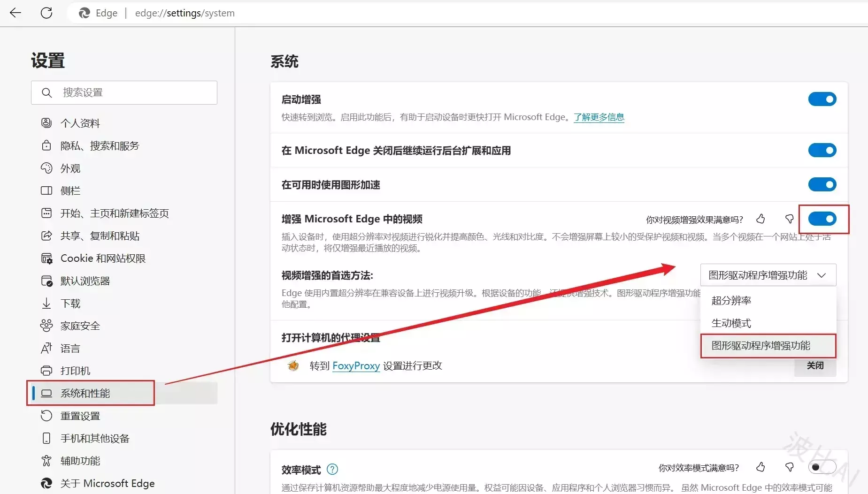Toggle background extensions after Edge closes
868x494 pixels.
coord(822,150)
